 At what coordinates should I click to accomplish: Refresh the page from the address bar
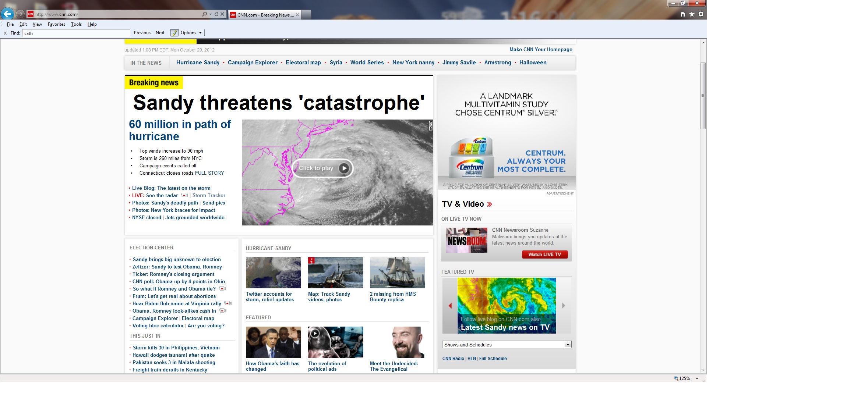click(216, 14)
